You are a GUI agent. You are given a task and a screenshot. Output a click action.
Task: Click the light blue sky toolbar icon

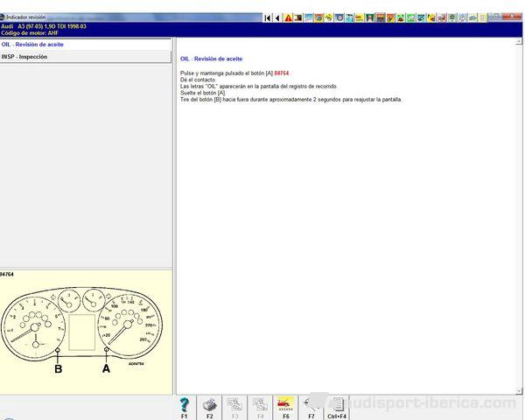click(308, 17)
